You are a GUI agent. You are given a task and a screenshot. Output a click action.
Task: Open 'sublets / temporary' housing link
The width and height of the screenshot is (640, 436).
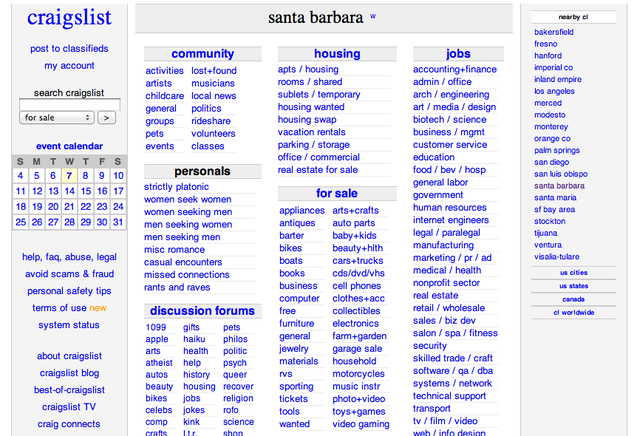point(319,95)
